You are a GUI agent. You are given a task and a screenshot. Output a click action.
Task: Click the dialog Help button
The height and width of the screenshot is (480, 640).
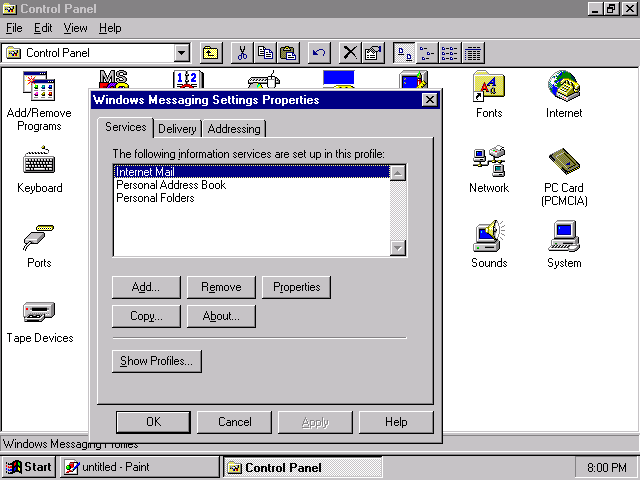[396, 422]
